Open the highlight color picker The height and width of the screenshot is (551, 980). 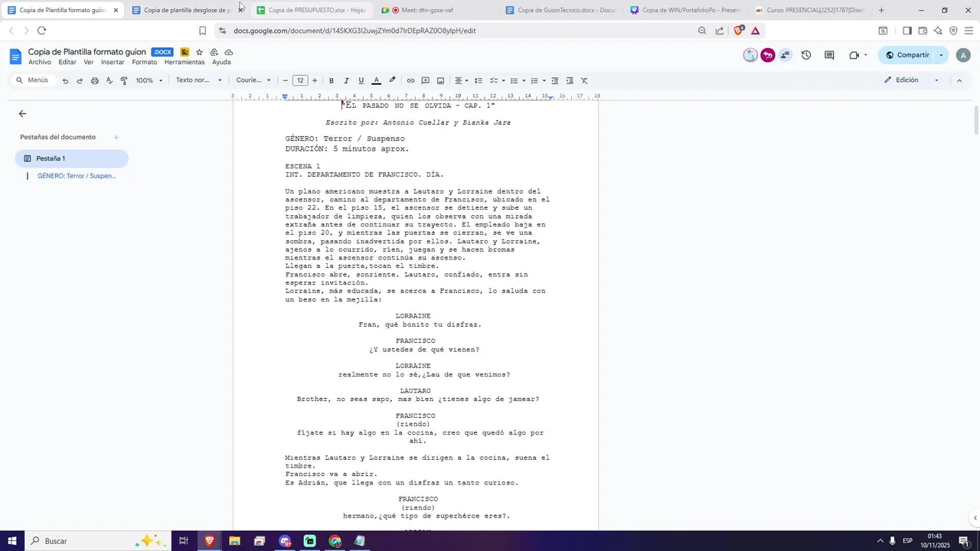tap(392, 80)
